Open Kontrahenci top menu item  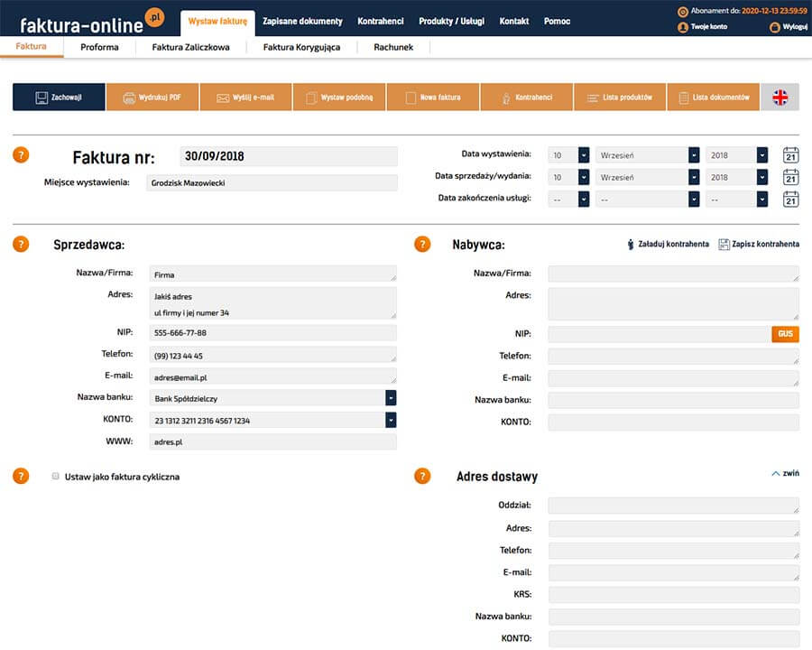[381, 22]
